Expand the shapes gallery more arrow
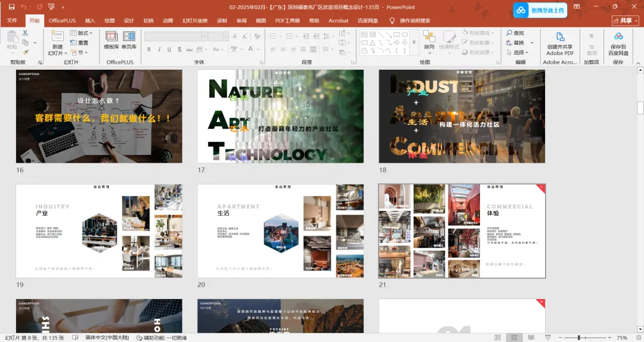The image size is (644, 342). tap(414, 42)
